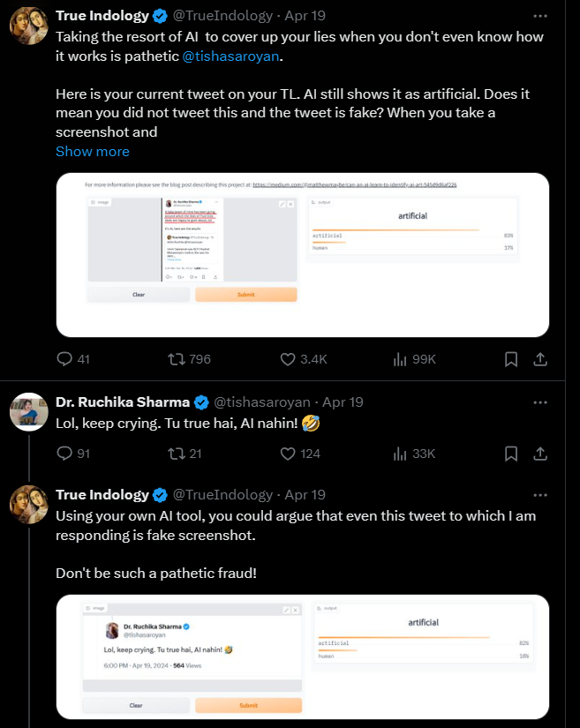This screenshot has width=580, height=728.
Task: Click Dr. Ruchika Sharma's profile avatar
Action: 28,412
